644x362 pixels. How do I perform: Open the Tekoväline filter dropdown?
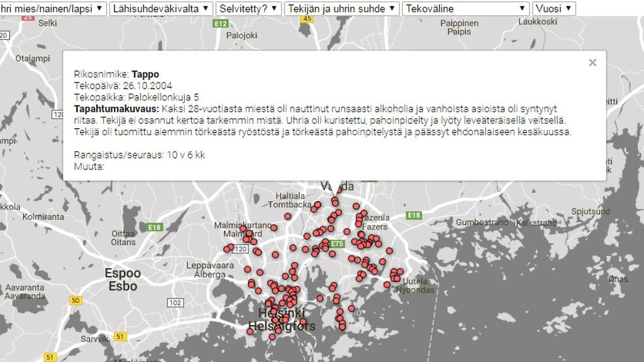tap(466, 8)
